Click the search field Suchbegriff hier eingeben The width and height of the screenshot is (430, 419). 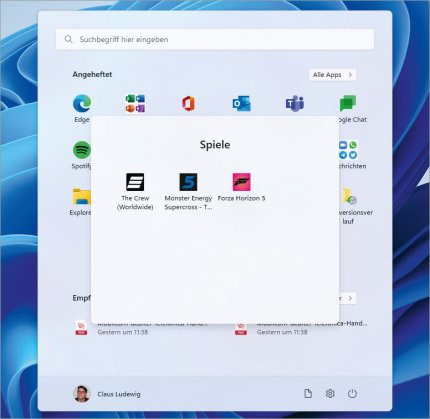click(215, 39)
